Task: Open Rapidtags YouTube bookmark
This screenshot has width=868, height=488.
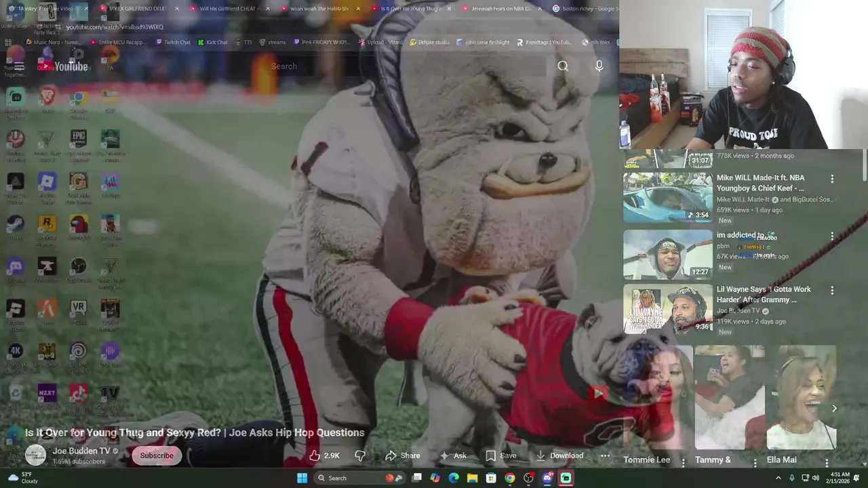Action: pos(544,42)
